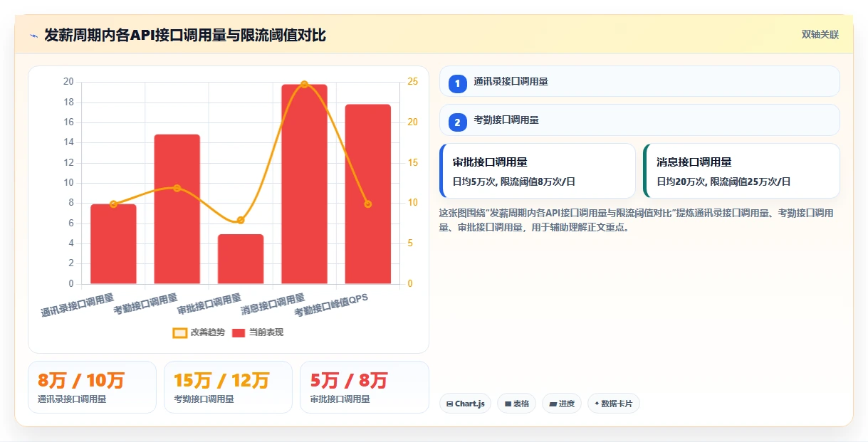Image resolution: width=868 pixels, height=442 pixels.
Task: Click the tallest red bar for 消息接口调用量
Action: 304,184
